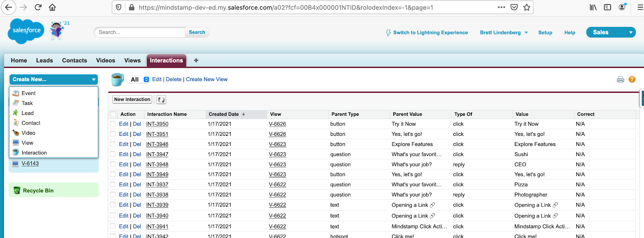This screenshot has width=644, height=238.
Task: Open printable view with printer icon
Action: click(620, 80)
